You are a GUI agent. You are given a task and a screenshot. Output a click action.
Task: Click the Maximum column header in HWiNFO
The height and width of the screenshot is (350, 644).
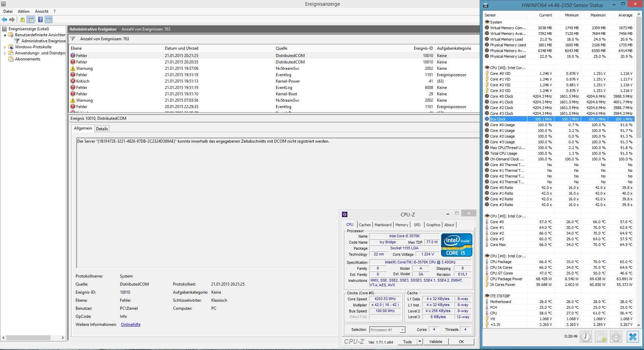coord(594,15)
